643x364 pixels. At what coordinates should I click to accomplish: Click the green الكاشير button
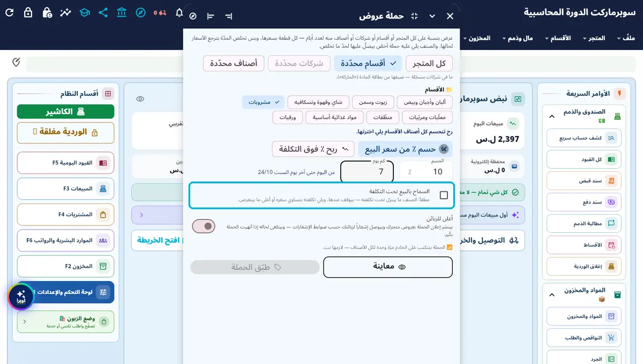click(65, 111)
